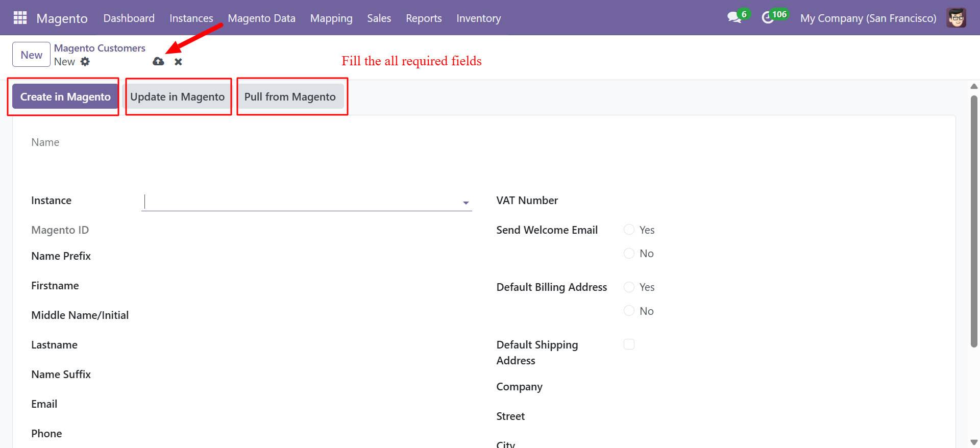Screen dimensions: 980x448
Task: Open the Reports menu
Action: 424,18
